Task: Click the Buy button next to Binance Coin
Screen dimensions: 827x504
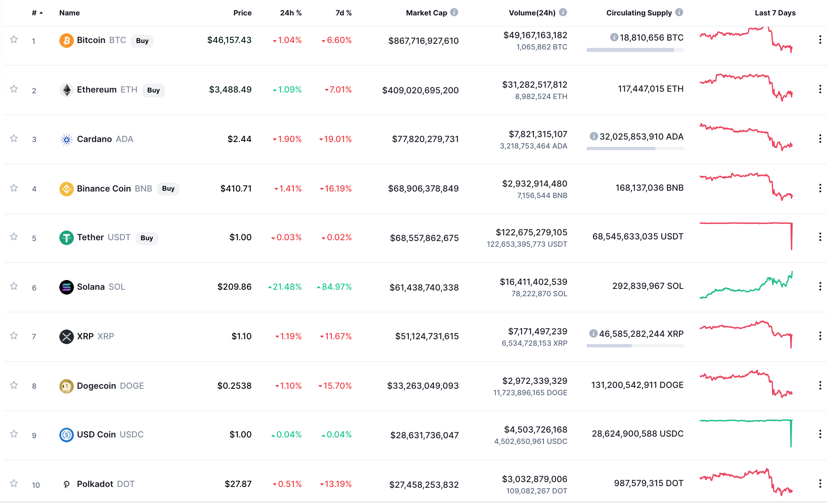Action: pos(168,189)
